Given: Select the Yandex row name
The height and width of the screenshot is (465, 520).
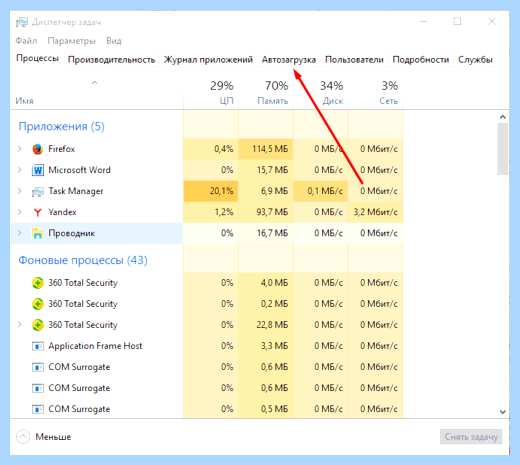Looking at the screenshot, I should 62,212.
